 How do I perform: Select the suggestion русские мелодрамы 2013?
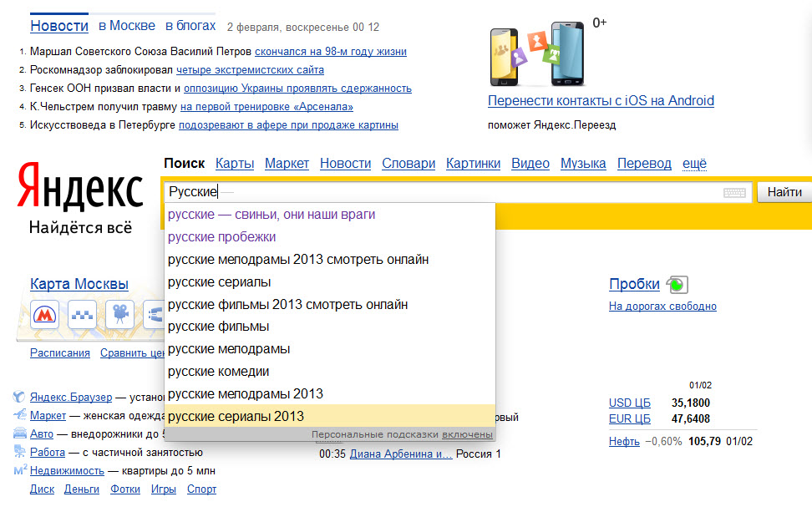[x=330, y=394]
